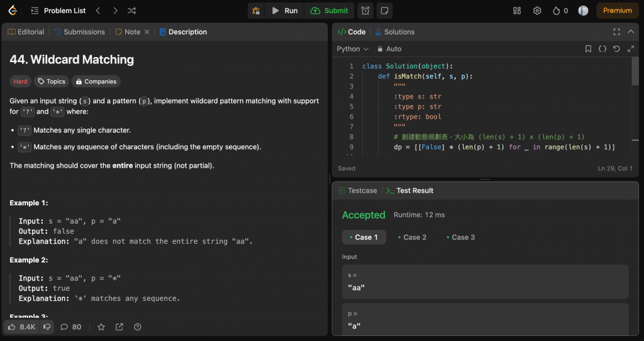The width and height of the screenshot is (644, 341).
Task: Switch to the Solutions tab
Action: (x=395, y=32)
